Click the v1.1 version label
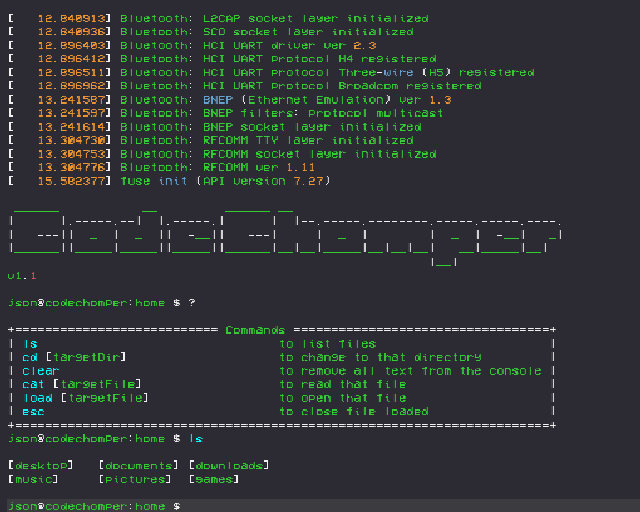 (22, 276)
